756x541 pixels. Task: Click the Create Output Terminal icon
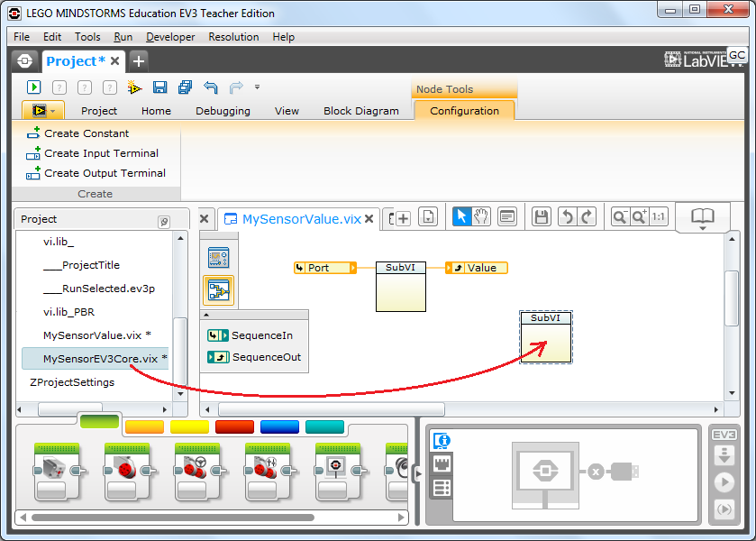33,173
